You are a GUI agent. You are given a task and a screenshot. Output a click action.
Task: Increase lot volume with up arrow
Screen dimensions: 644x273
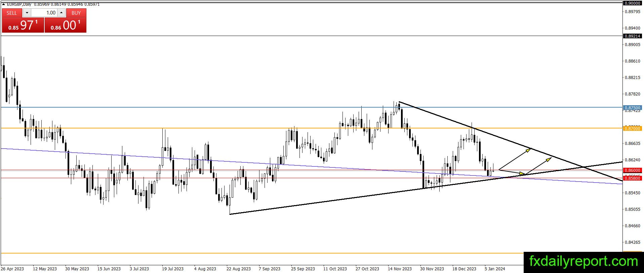pyautogui.click(x=61, y=13)
